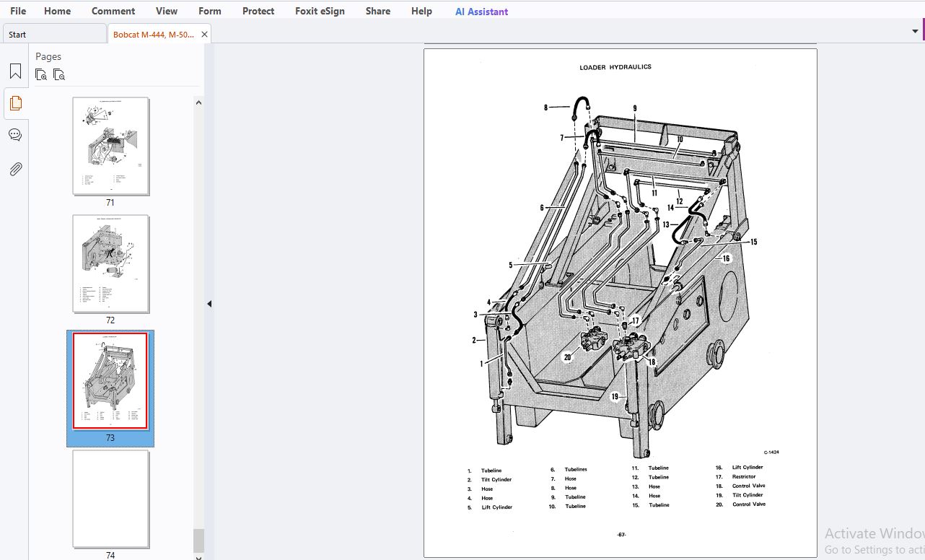
Task: Open the Foxit eSign tab
Action: click(320, 11)
